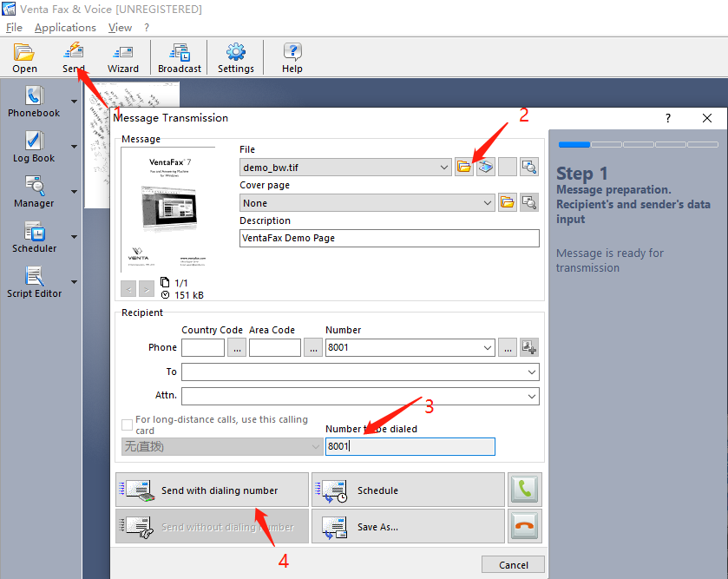
Task: Go to the previous preview page
Action: tap(128, 289)
